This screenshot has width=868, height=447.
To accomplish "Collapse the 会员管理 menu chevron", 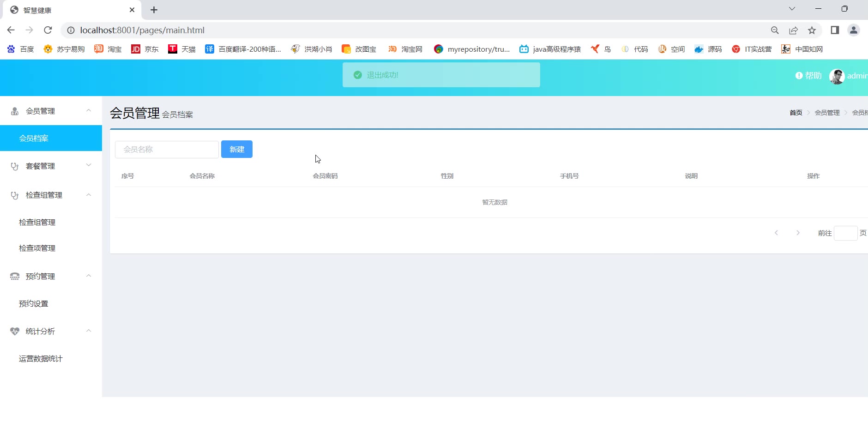I will pos(89,110).
